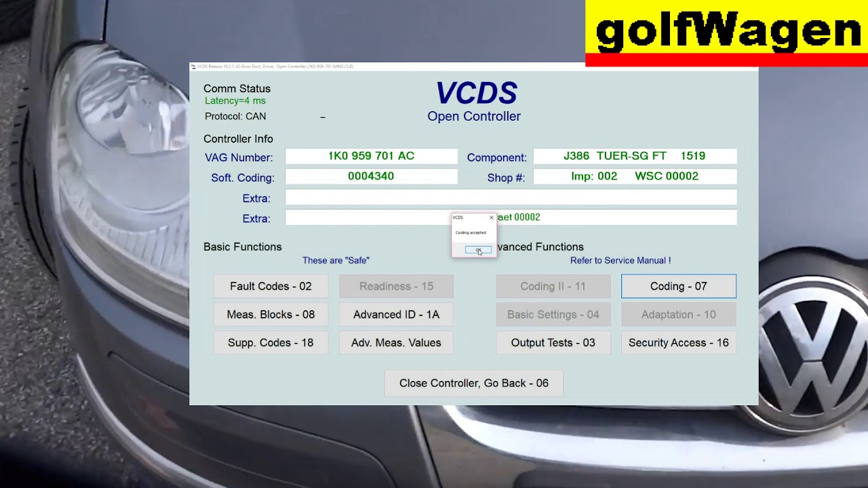Click the grayed Adaptation - 10 button
The image size is (868, 488).
(678, 314)
